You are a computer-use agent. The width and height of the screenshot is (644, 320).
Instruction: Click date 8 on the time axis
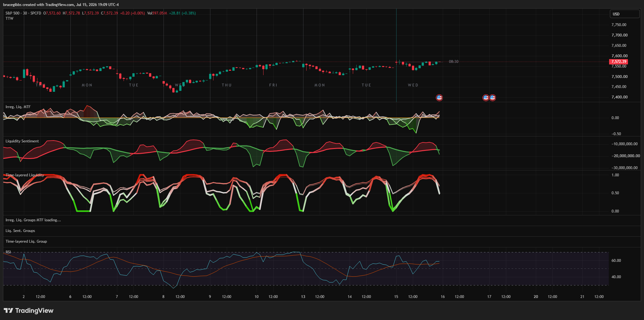(x=164, y=297)
